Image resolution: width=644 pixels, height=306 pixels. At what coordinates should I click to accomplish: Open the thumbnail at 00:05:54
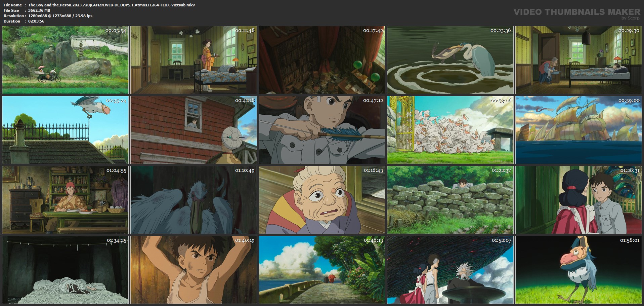click(x=65, y=60)
